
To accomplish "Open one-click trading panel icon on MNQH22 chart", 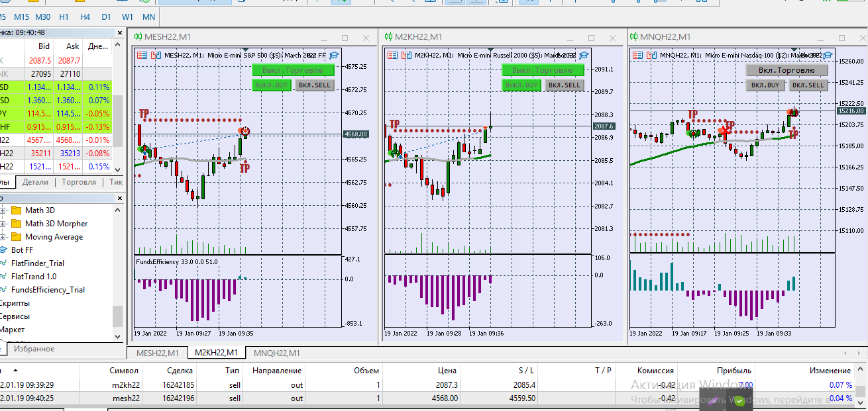I will 637,56.
